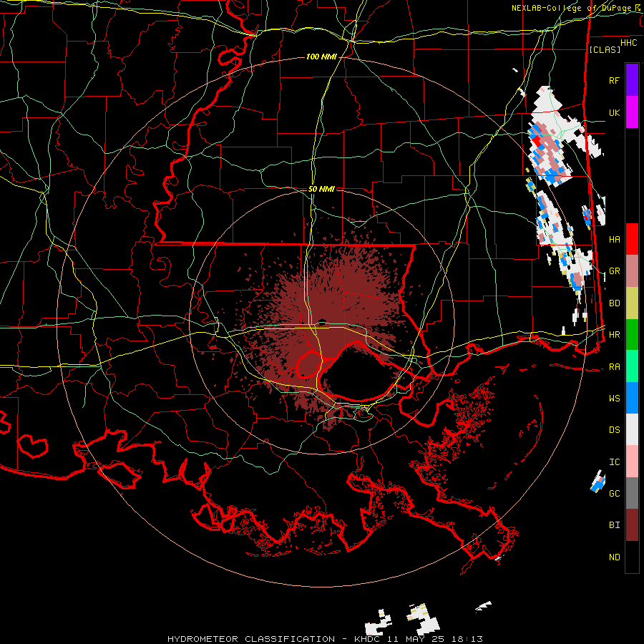Click the "HA" legend label
Image resolution: width=644 pixels, height=644 pixels.
click(614, 239)
